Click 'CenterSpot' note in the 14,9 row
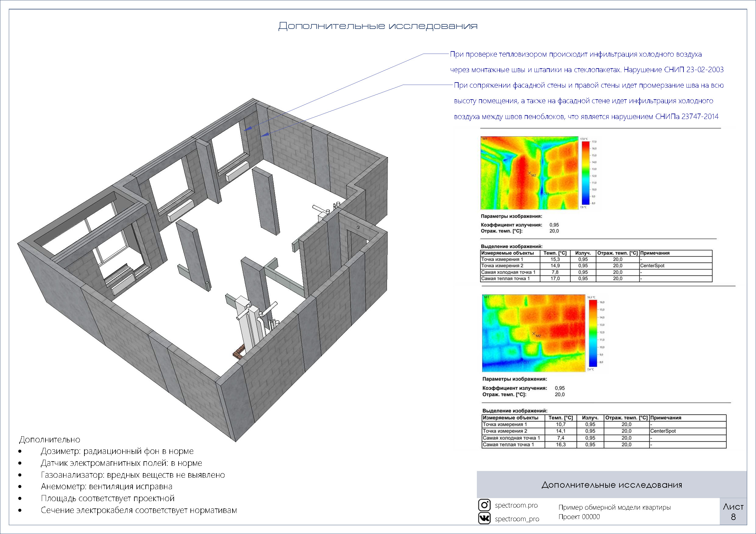This screenshot has width=756, height=534. click(x=652, y=265)
